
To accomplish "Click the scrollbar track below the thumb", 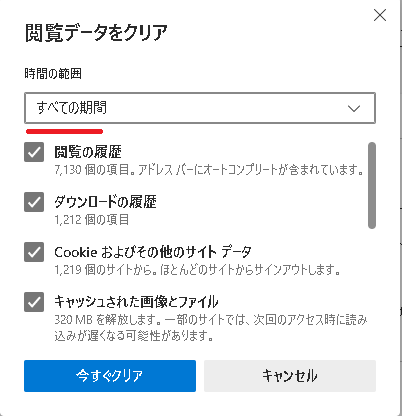I will pyautogui.click(x=372, y=287).
